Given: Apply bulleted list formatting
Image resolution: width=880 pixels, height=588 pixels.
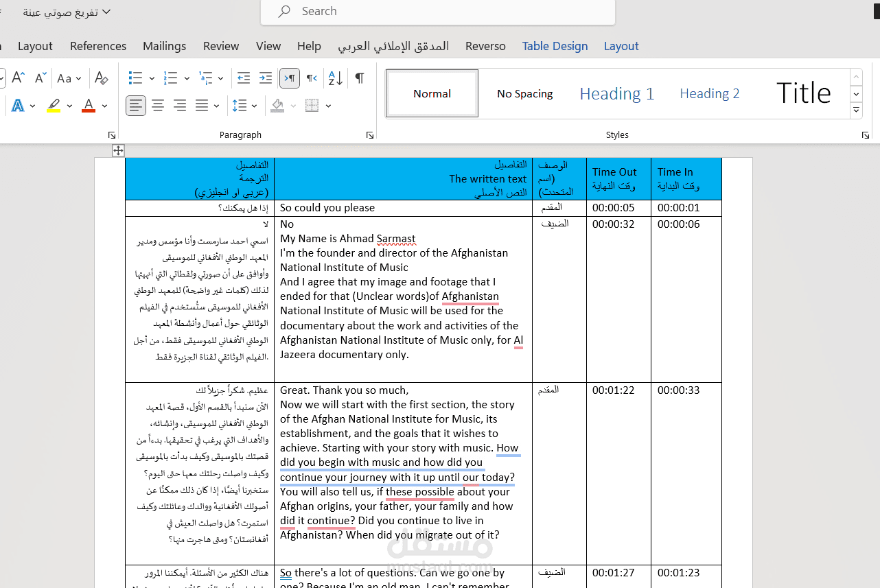Looking at the screenshot, I should tap(135, 78).
